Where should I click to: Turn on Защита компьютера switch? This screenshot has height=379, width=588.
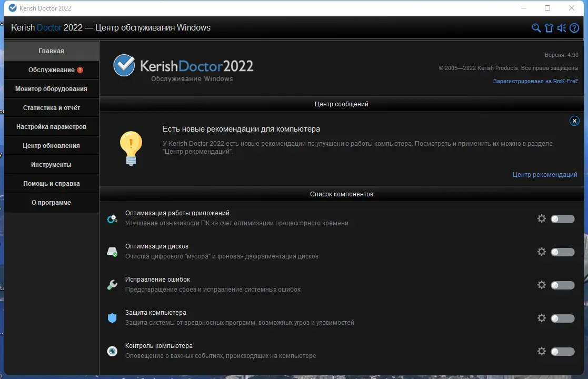(x=563, y=318)
